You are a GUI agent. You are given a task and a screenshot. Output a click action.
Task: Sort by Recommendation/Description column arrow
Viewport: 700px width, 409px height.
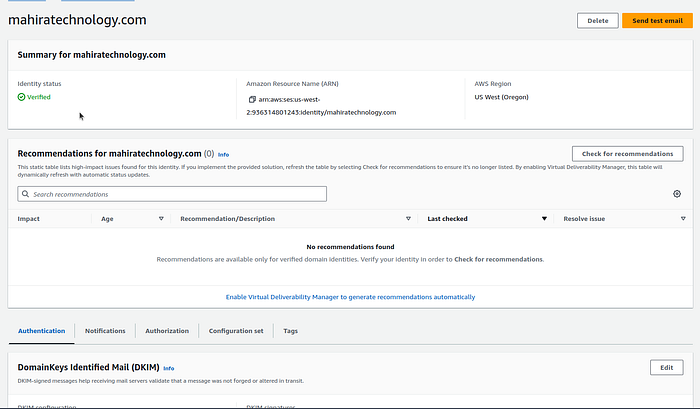click(408, 219)
